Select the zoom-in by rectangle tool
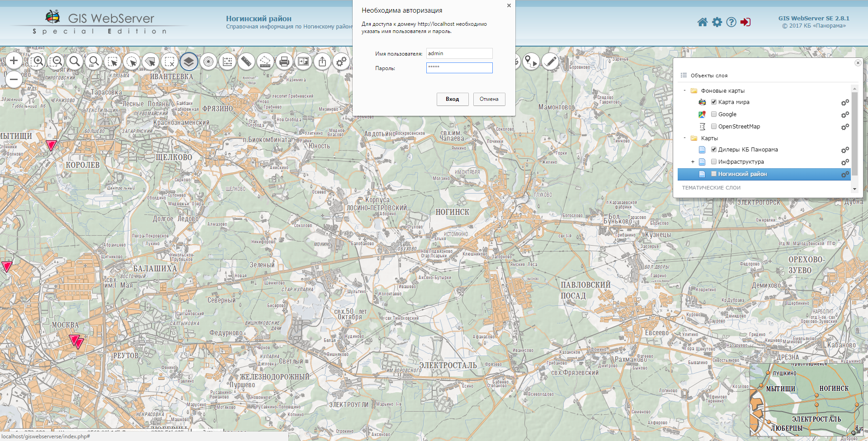This screenshot has height=441, width=868. click(x=38, y=61)
